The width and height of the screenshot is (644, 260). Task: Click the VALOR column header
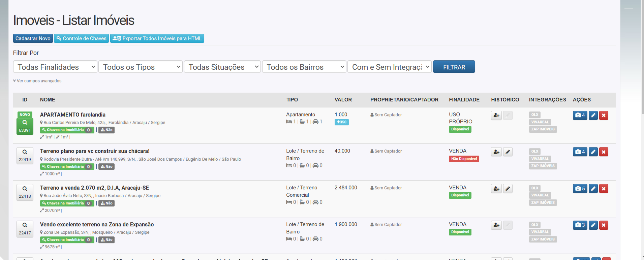click(x=343, y=100)
